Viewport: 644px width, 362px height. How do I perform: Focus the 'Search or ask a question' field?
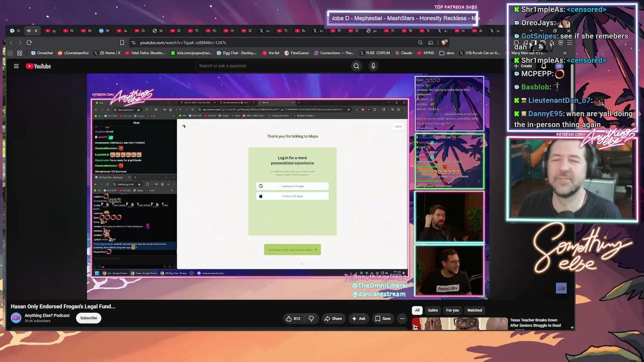273,66
